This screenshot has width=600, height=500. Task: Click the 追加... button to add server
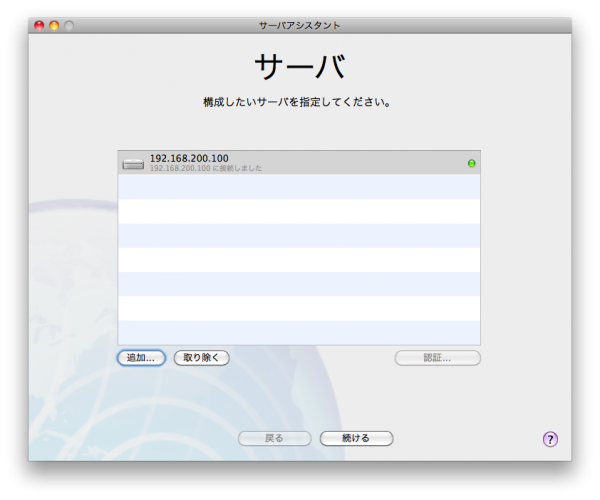pos(141,358)
